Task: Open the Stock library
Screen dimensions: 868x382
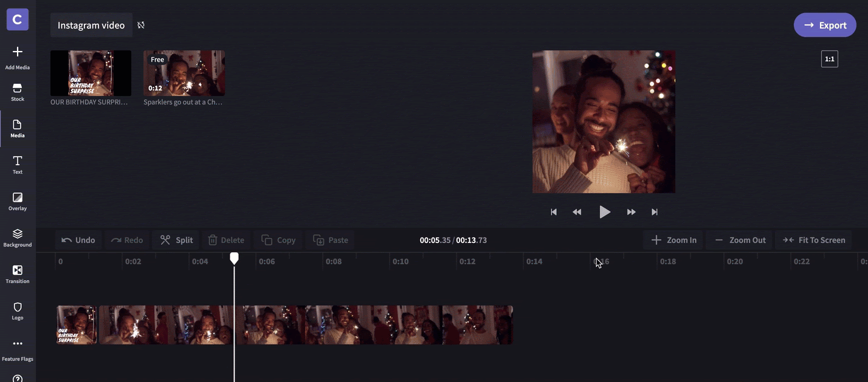Action: (18, 92)
